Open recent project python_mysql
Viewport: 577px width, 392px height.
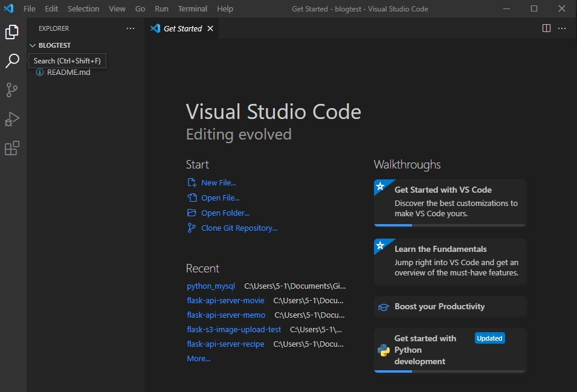pyautogui.click(x=211, y=286)
